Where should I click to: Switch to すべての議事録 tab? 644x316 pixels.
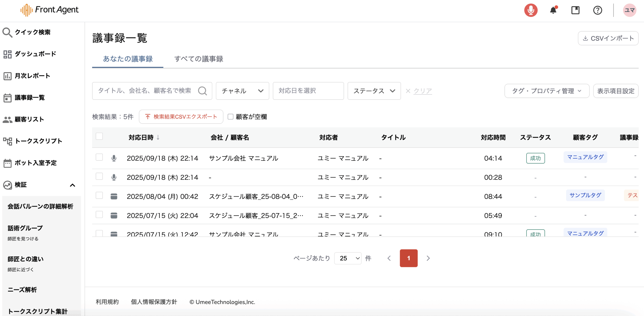coord(198,59)
